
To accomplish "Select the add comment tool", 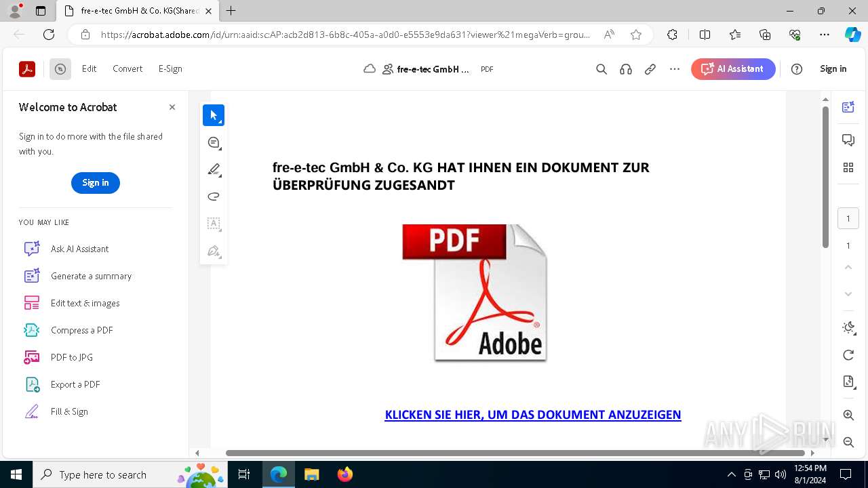I will tap(214, 142).
